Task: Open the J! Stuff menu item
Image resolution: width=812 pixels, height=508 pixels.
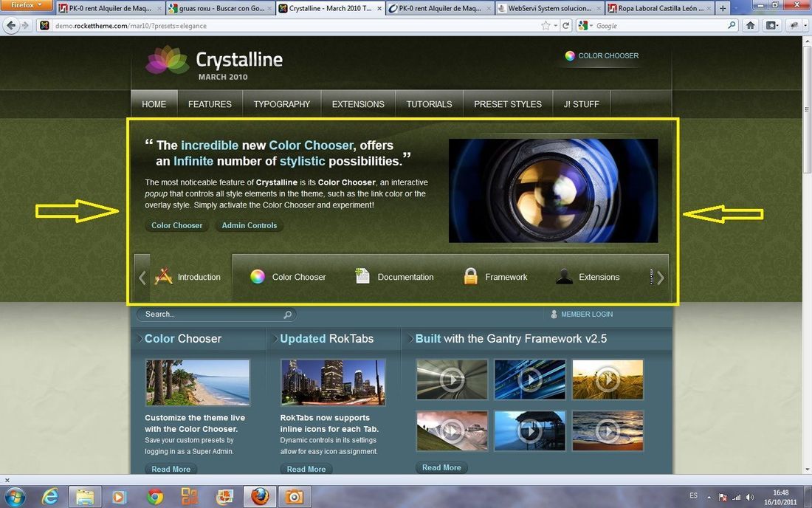Action: tap(581, 104)
